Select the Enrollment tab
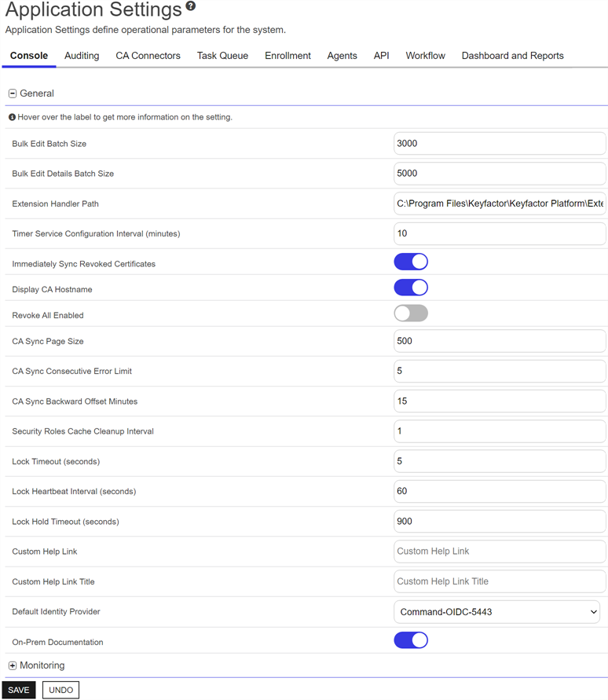This screenshot has height=700, width=608. (x=288, y=56)
